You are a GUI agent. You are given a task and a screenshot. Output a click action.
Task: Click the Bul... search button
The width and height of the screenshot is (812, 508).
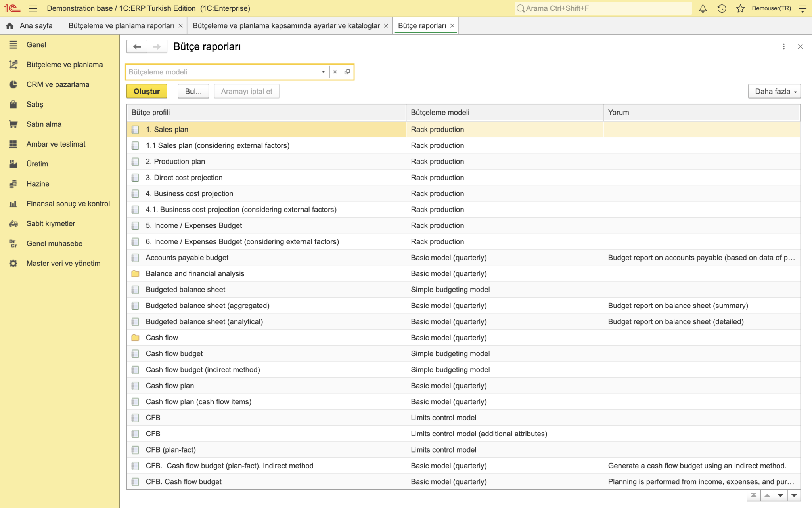(x=193, y=92)
